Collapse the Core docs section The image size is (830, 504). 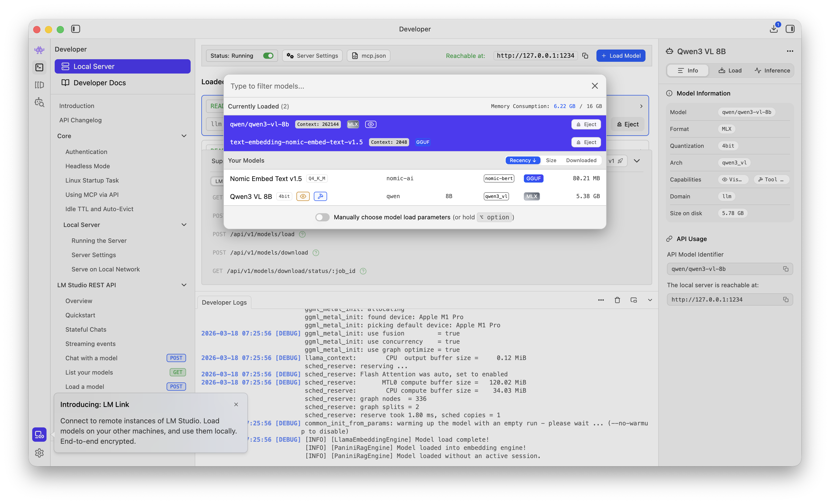coord(184,136)
